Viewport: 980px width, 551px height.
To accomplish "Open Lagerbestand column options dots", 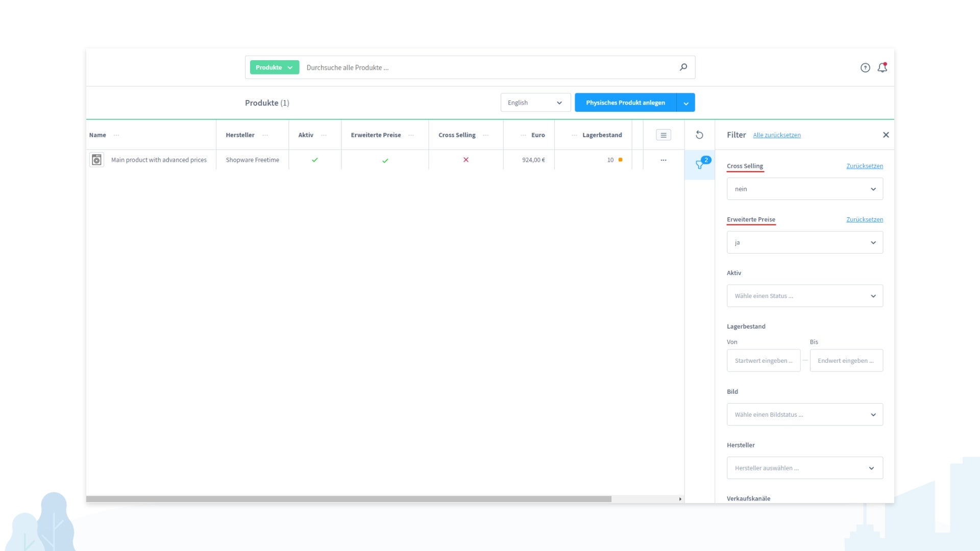I will 574,135.
